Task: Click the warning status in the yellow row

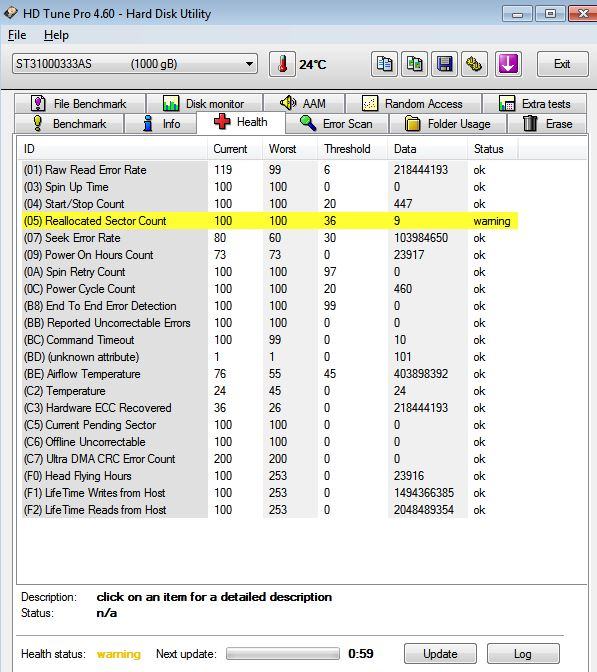Action: pos(492,221)
